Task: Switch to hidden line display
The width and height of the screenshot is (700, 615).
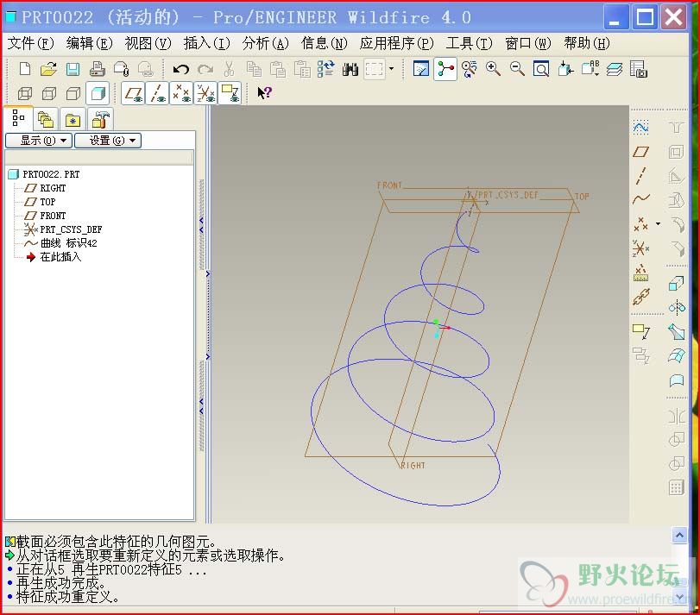Action: pos(49,94)
